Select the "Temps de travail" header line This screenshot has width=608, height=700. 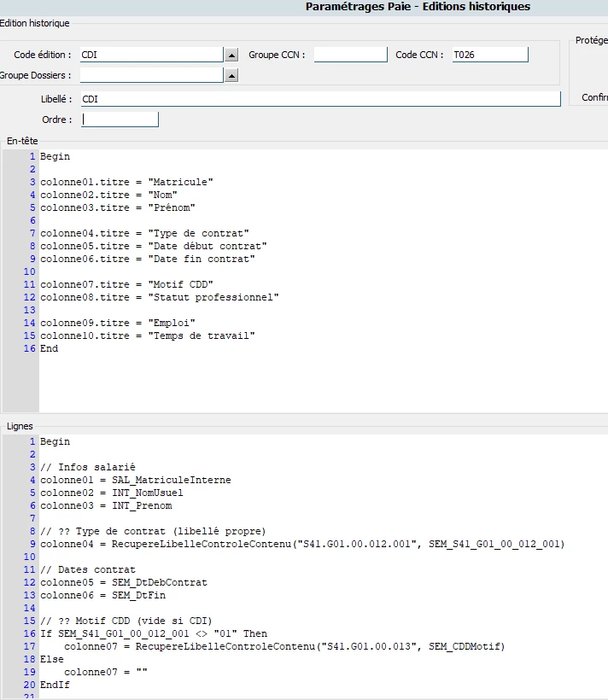(x=147, y=335)
